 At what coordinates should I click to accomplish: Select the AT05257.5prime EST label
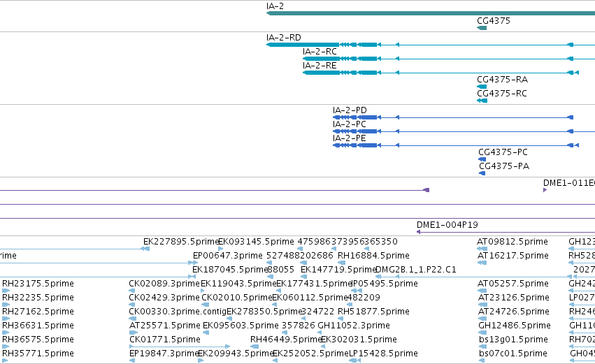pos(513,284)
